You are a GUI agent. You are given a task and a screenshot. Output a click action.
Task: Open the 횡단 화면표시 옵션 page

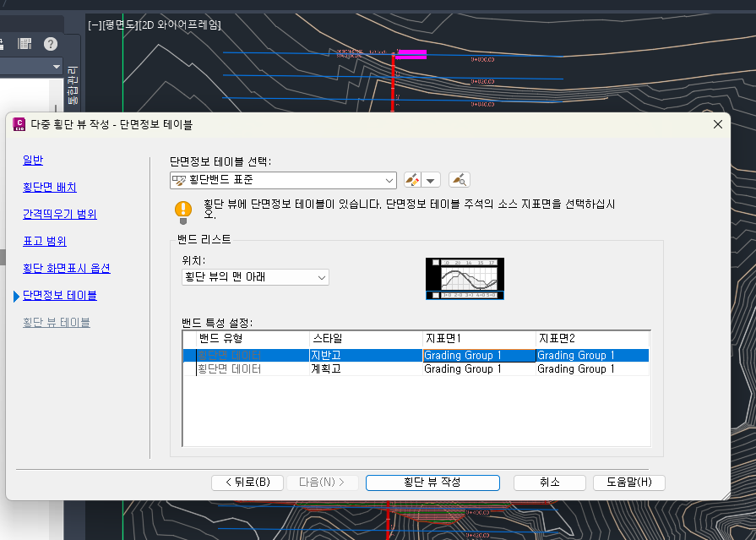tap(67, 268)
